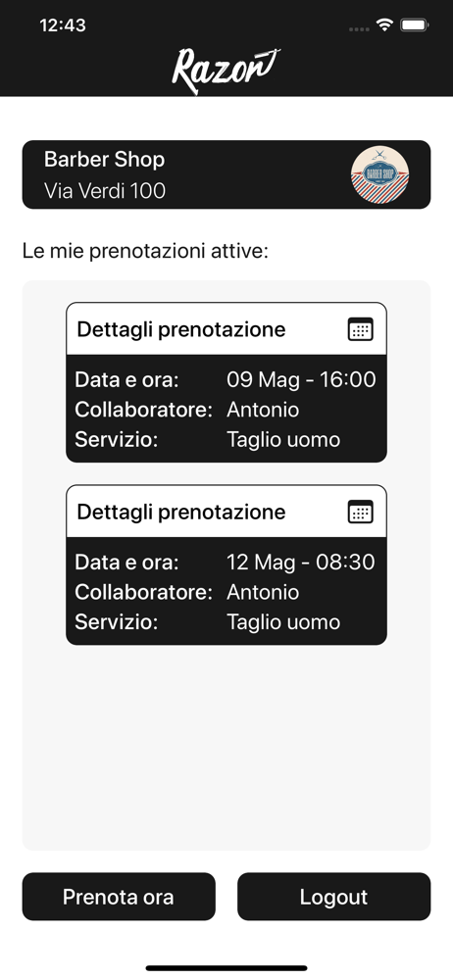The width and height of the screenshot is (453, 980).
Task: Tap the 12 Mag - 08:30 date text
Action: [x=301, y=562]
